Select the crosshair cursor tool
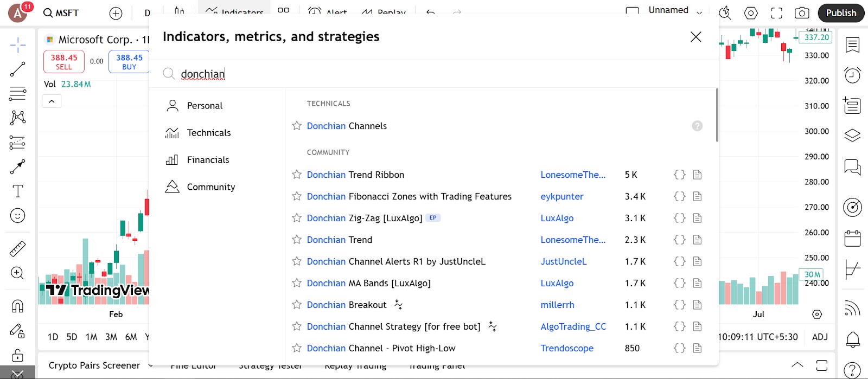Screen dimensions: 868x379 coord(18,45)
